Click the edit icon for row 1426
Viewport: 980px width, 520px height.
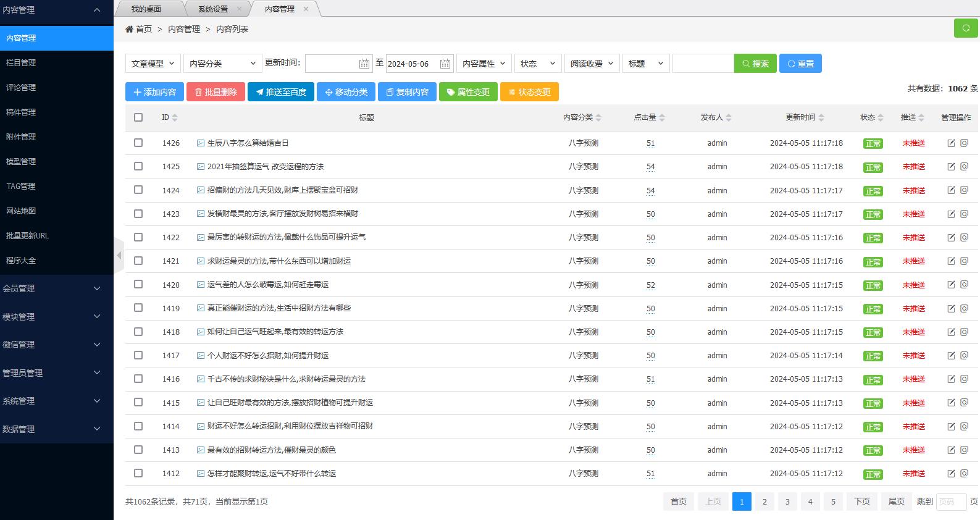point(951,143)
